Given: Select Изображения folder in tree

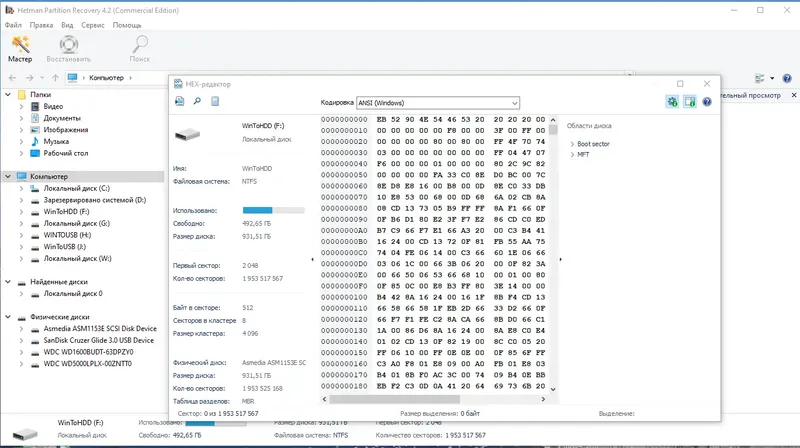Looking at the screenshot, I should point(65,130).
